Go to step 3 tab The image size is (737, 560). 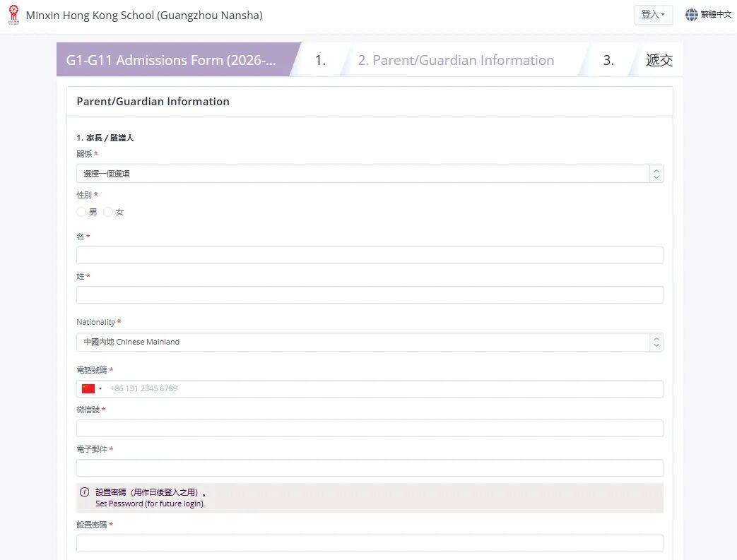(608, 60)
